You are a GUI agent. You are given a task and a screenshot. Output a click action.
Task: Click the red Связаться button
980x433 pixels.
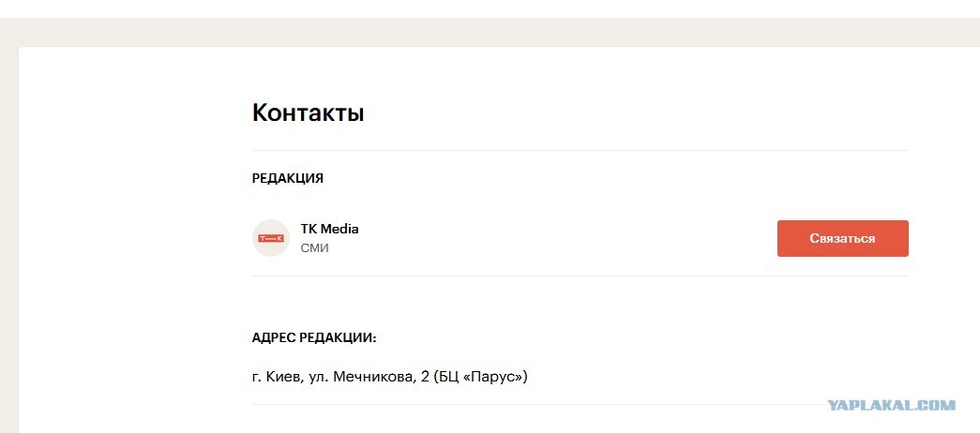(842, 238)
